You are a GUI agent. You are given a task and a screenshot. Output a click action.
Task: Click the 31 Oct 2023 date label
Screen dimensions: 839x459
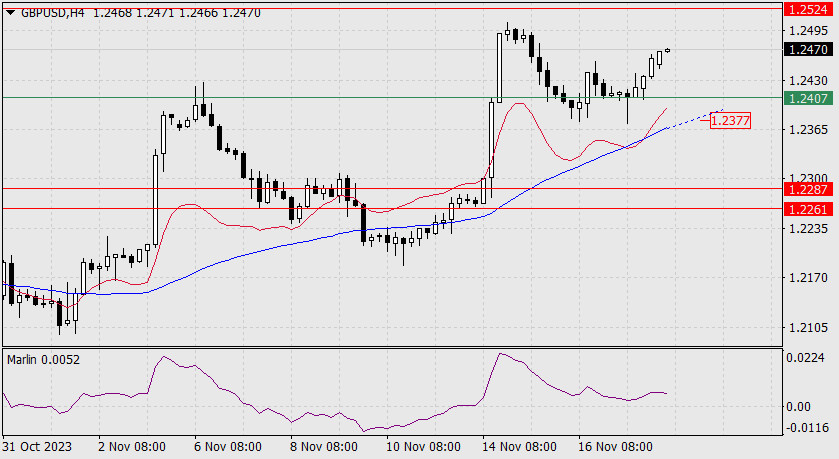pos(37,447)
